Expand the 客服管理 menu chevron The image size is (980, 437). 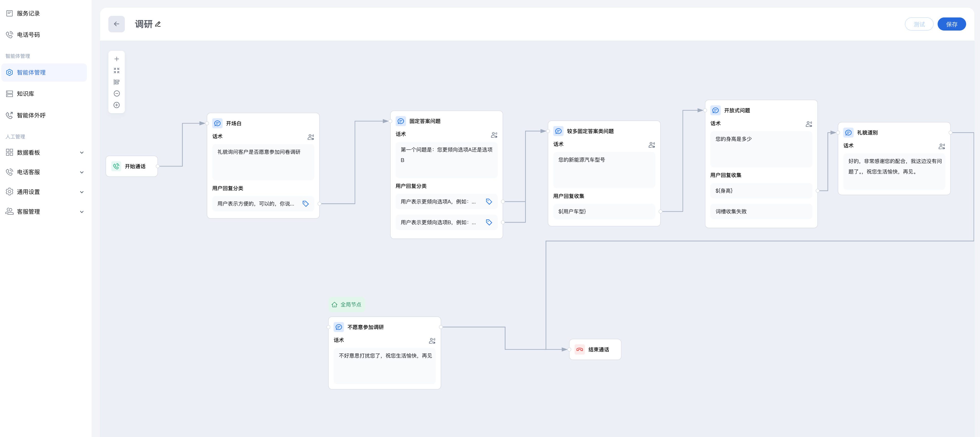click(x=81, y=212)
